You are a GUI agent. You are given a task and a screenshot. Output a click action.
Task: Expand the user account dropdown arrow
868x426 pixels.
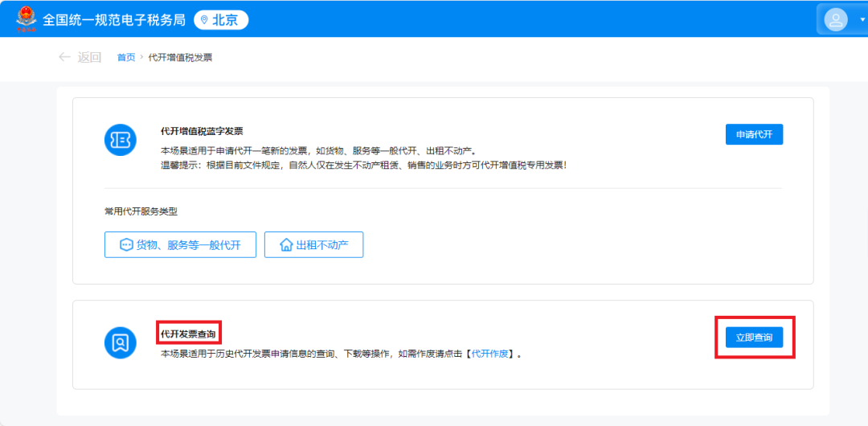(x=862, y=20)
